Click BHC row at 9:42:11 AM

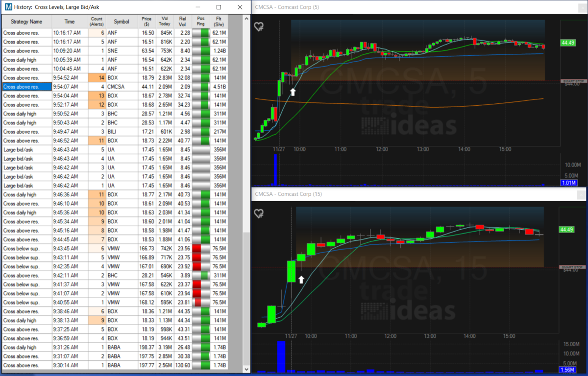coord(115,276)
